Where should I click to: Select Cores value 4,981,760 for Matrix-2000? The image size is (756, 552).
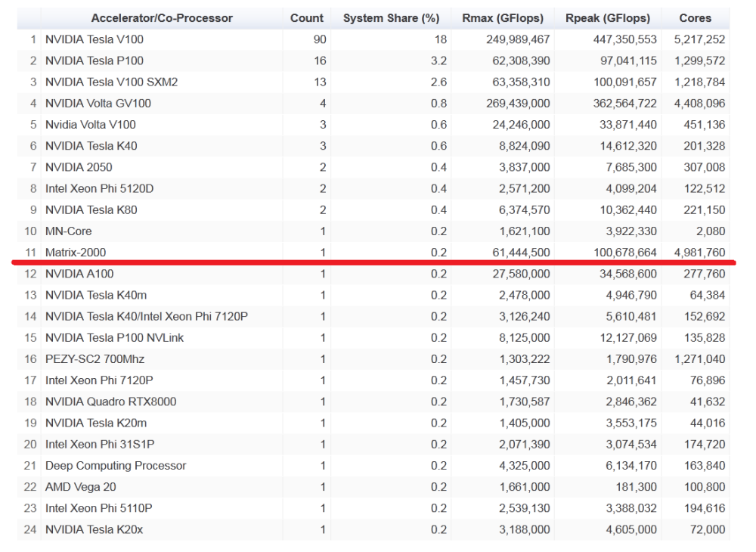point(699,253)
